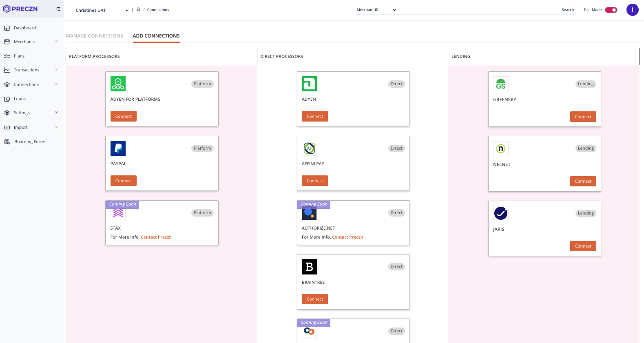Click the Import tray icon
This screenshot has height=343, width=644.
point(7,128)
